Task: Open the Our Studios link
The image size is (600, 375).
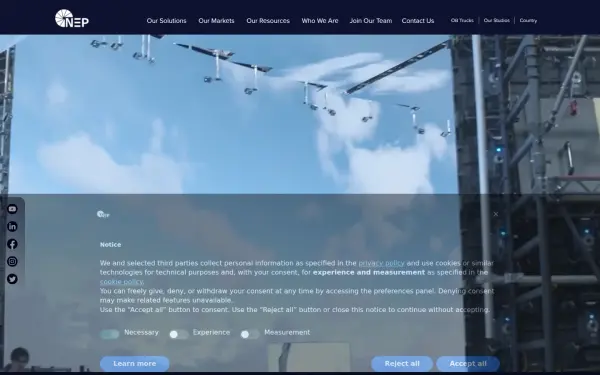Action: 496,20
